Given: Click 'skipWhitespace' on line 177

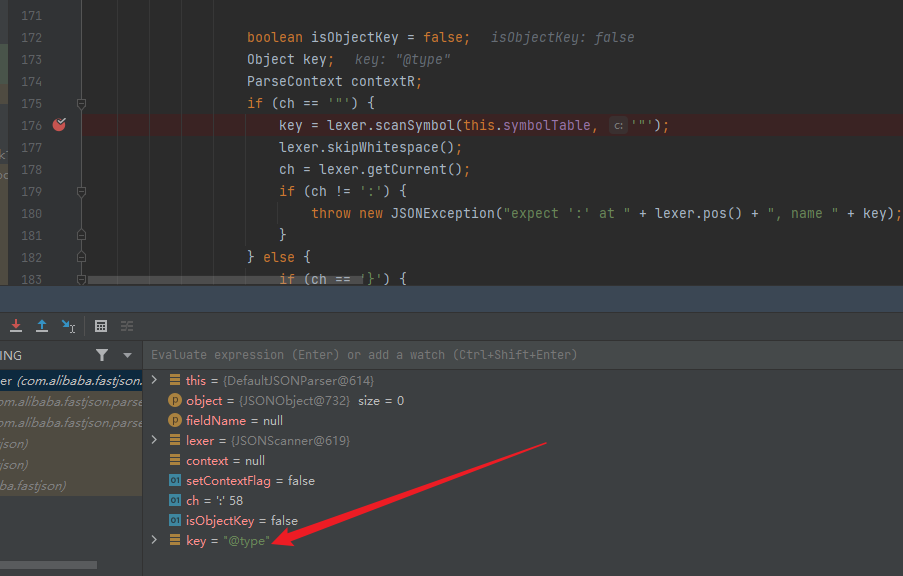Looking at the screenshot, I should [383, 147].
